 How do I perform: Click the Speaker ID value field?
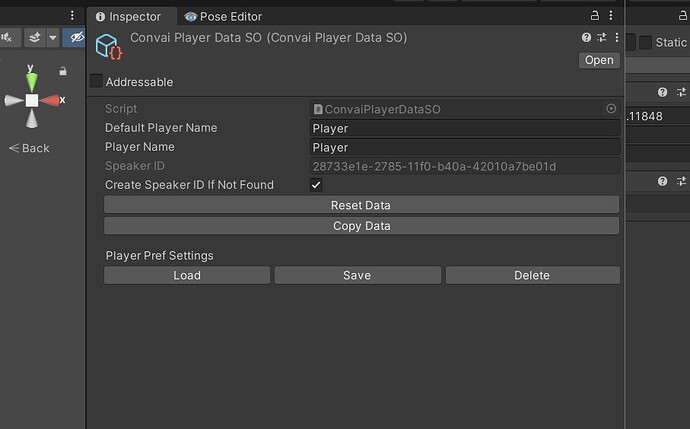click(x=465, y=166)
